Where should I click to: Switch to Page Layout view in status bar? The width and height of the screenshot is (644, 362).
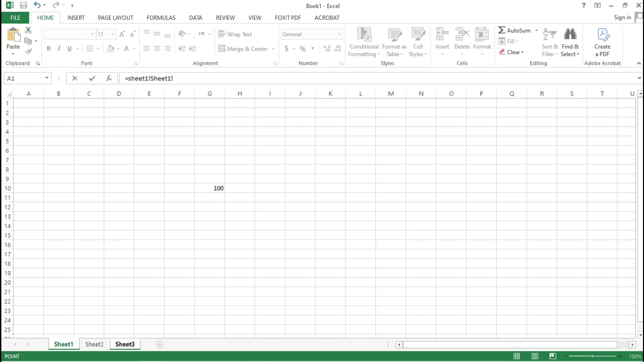(535, 356)
